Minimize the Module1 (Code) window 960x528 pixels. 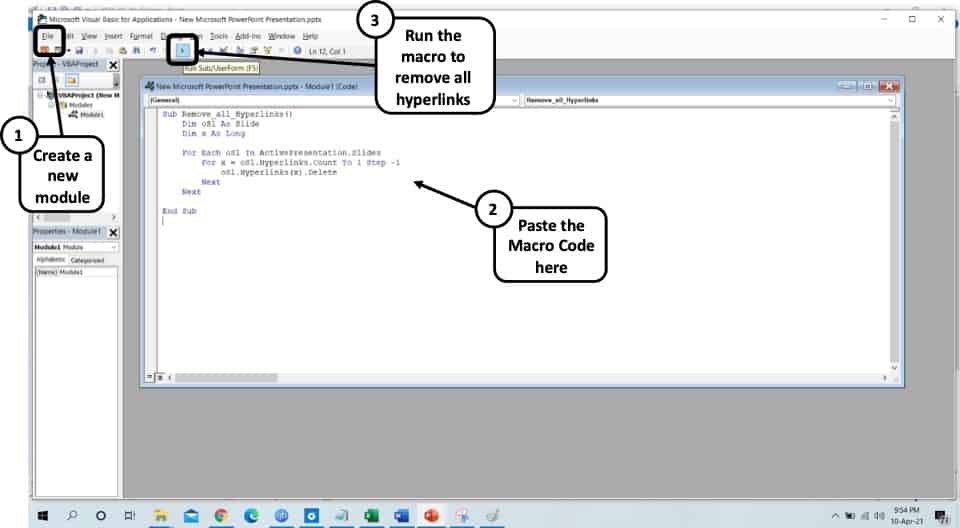click(847, 86)
